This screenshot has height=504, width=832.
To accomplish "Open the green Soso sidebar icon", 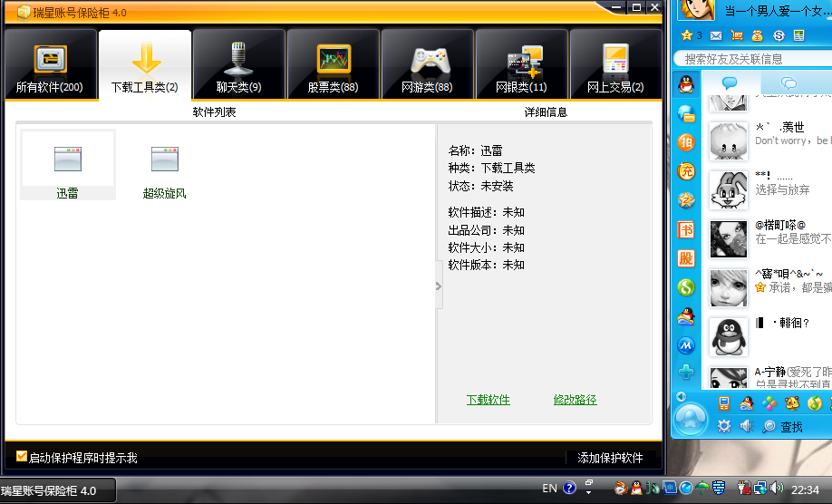I will (x=686, y=287).
